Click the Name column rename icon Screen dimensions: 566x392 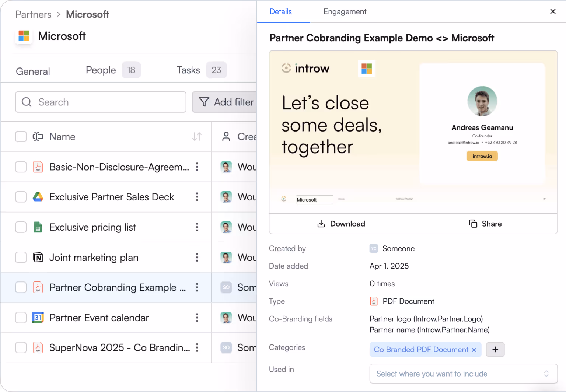tap(38, 137)
